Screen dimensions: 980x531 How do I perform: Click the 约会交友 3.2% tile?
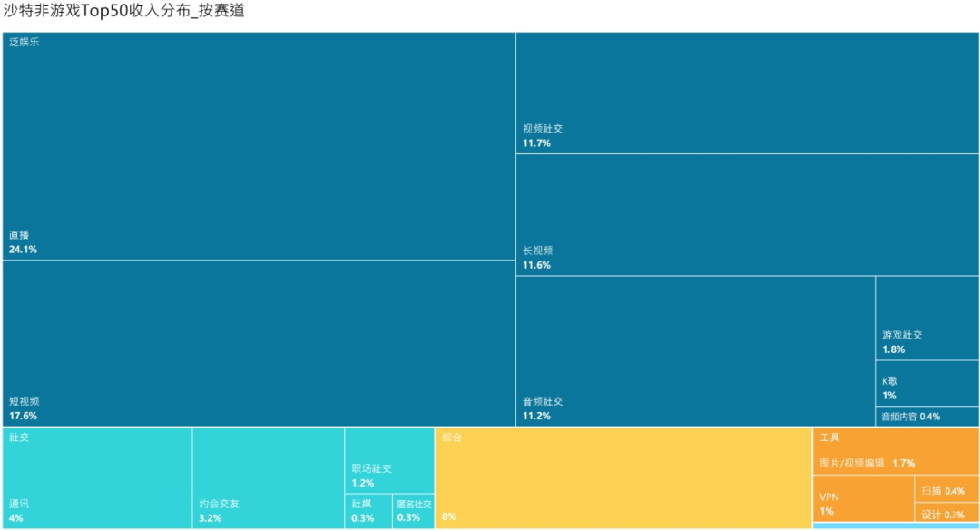268,477
